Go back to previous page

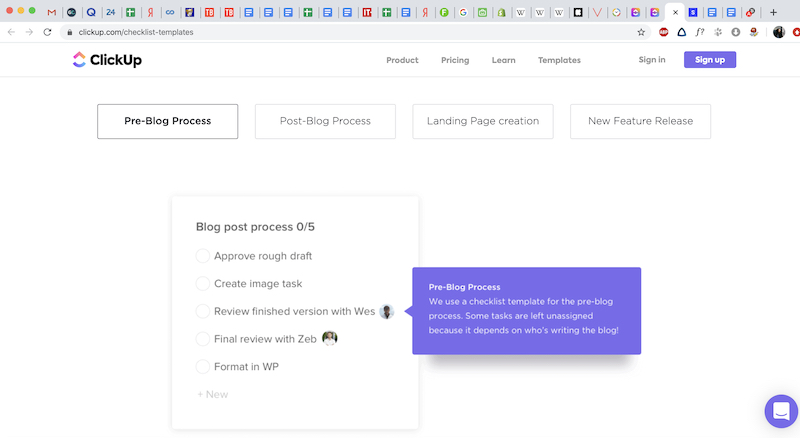click(x=11, y=32)
